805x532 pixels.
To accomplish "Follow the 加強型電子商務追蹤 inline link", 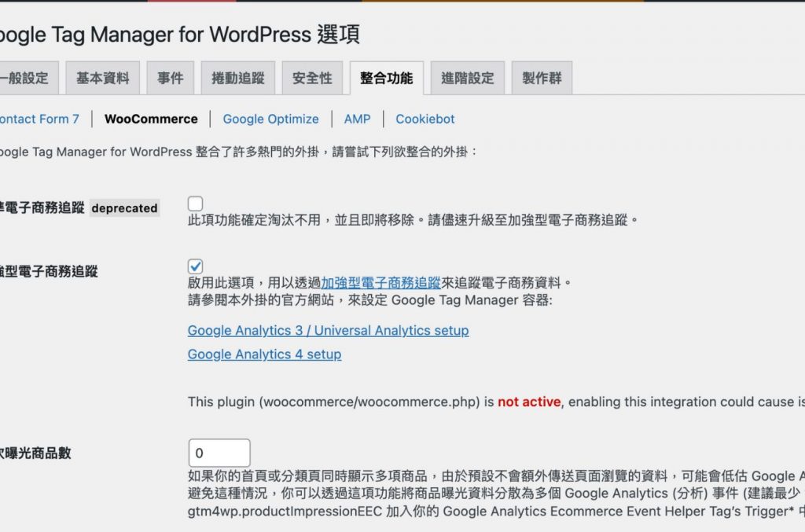I will pyautogui.click(x=381, y=283).
